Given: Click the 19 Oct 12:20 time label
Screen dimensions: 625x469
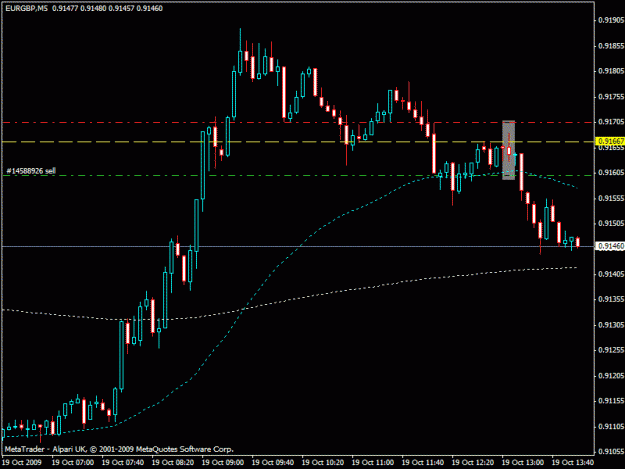Looking at the screenshot, I should (x=473, y=462).
